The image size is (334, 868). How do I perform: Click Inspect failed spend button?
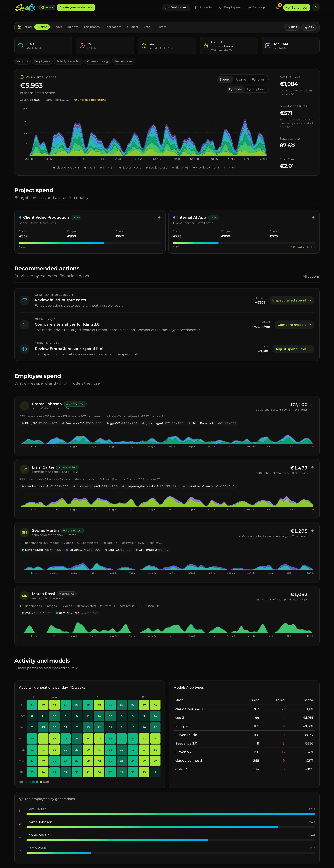[292, 300]
